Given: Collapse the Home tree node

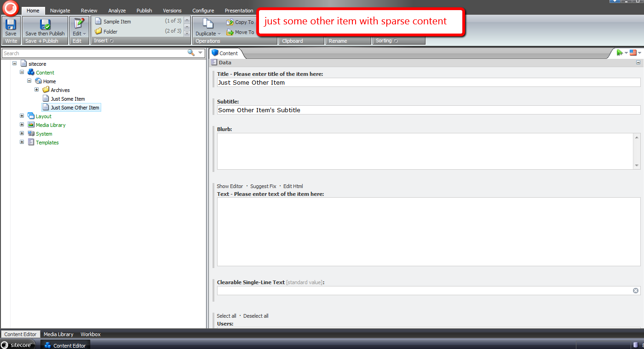Looking at the screenshot, I should pyautogui.click(x=29, y=81).
